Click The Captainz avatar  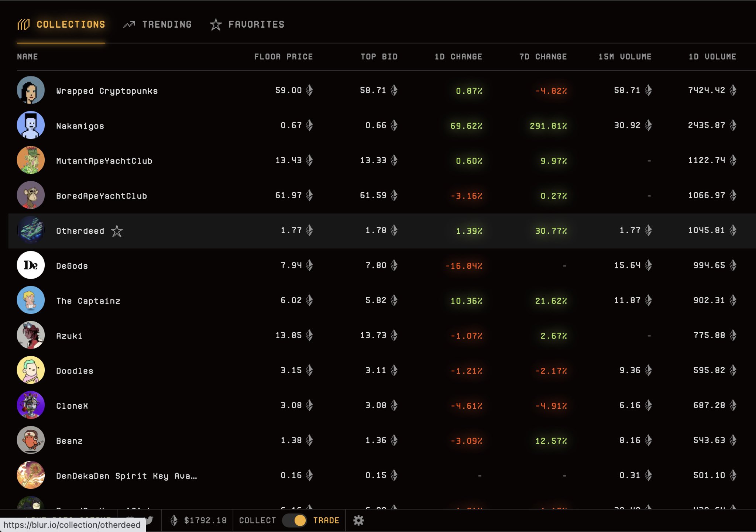click(x=31, y=300)
